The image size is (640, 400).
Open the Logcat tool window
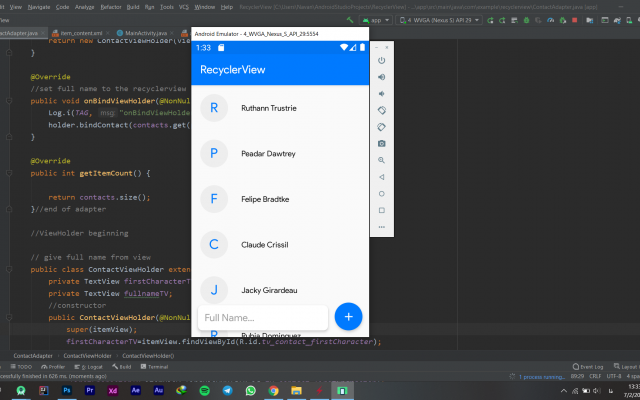(x=89, y=367)
